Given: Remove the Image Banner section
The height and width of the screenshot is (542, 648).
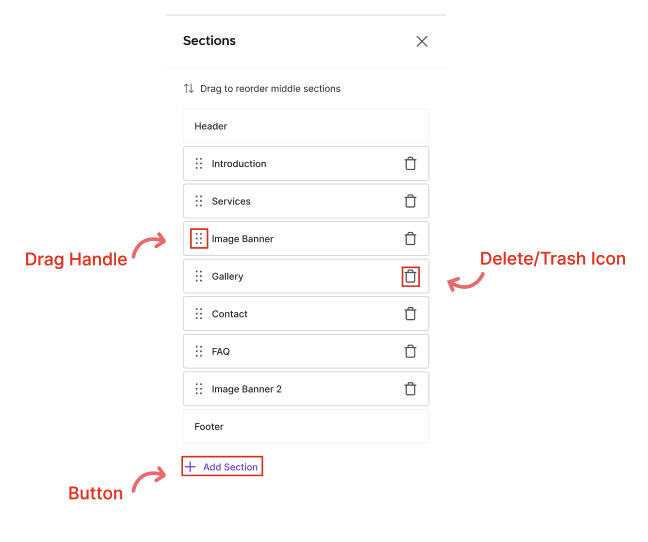Looking at the screenshot, I should coord(410,239).
